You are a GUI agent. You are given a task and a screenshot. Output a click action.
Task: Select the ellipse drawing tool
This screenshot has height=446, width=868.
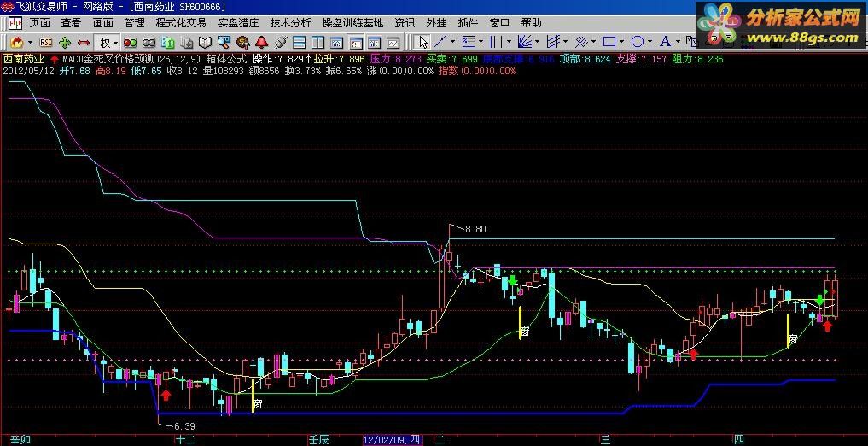638,42
